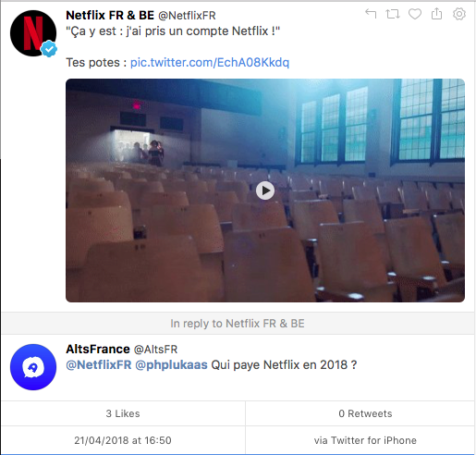Image resolution: width=476 pixels, height=455 pixels.
Task: Click the In reply to Netflix banner
Action: pos(238,324)
